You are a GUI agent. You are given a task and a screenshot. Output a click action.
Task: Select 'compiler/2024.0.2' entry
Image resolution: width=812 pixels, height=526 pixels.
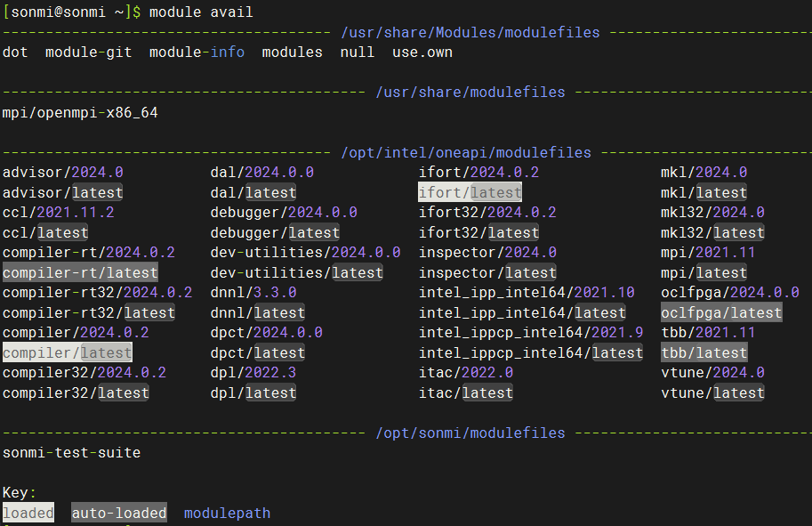point(76,332)
